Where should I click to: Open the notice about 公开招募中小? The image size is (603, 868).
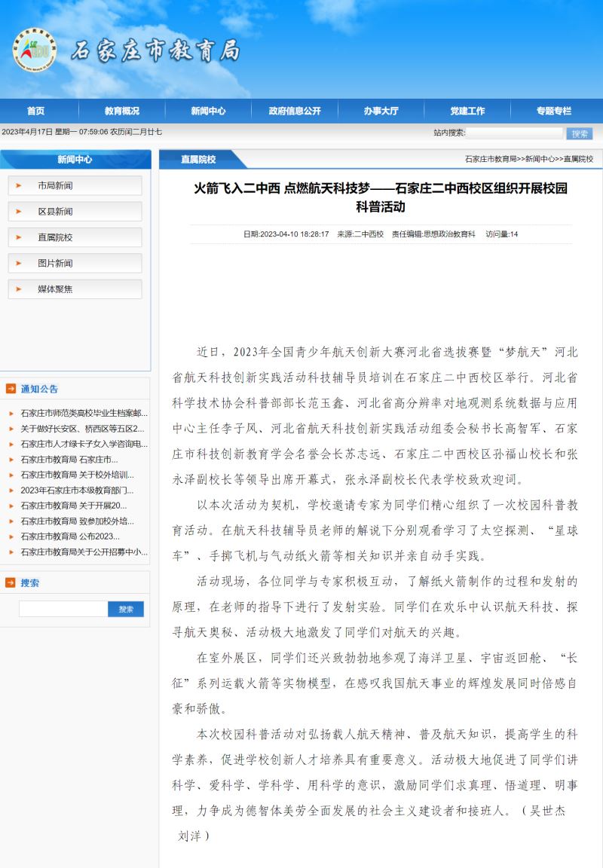[84, 552]
